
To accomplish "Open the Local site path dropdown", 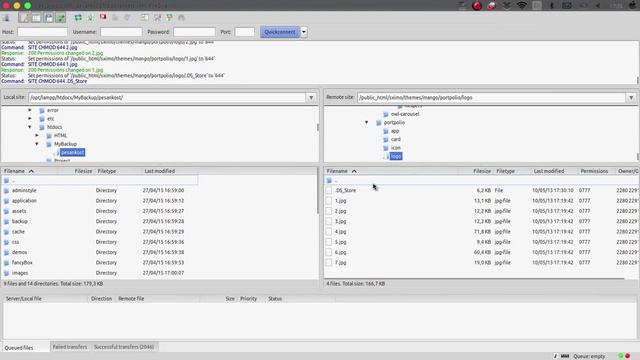I will click(x=311, y=98).
